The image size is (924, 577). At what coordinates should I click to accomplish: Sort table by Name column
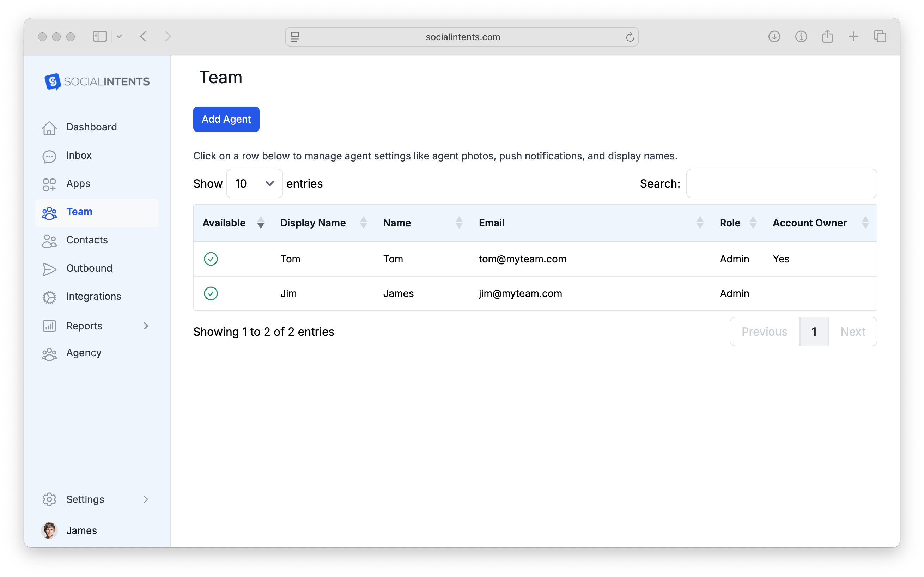[459, 223]
